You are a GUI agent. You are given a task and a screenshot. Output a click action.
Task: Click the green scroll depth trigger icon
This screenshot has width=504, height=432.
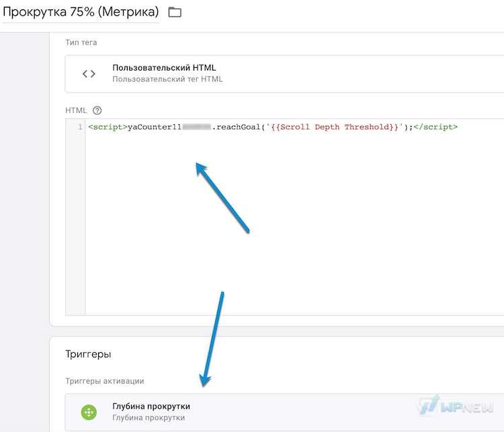89,412
